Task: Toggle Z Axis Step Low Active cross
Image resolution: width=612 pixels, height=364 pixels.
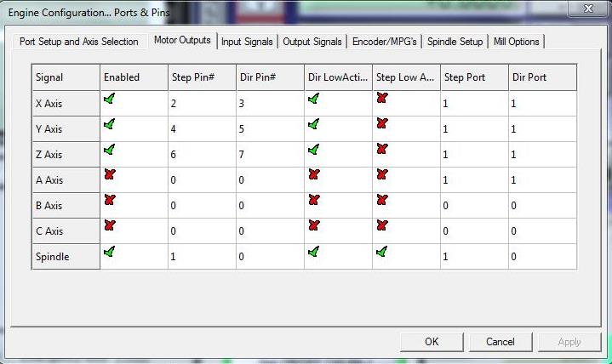Action: coord(381,150)
